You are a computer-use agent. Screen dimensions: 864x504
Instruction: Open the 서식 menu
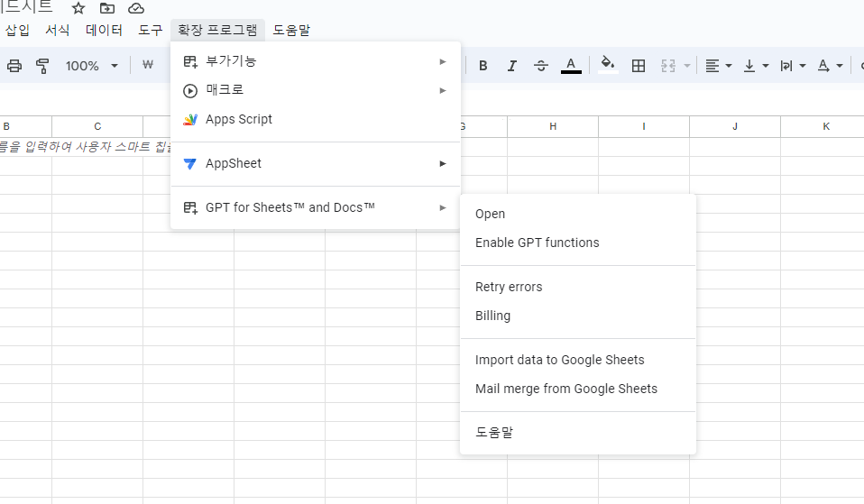[x=58, y=30]
